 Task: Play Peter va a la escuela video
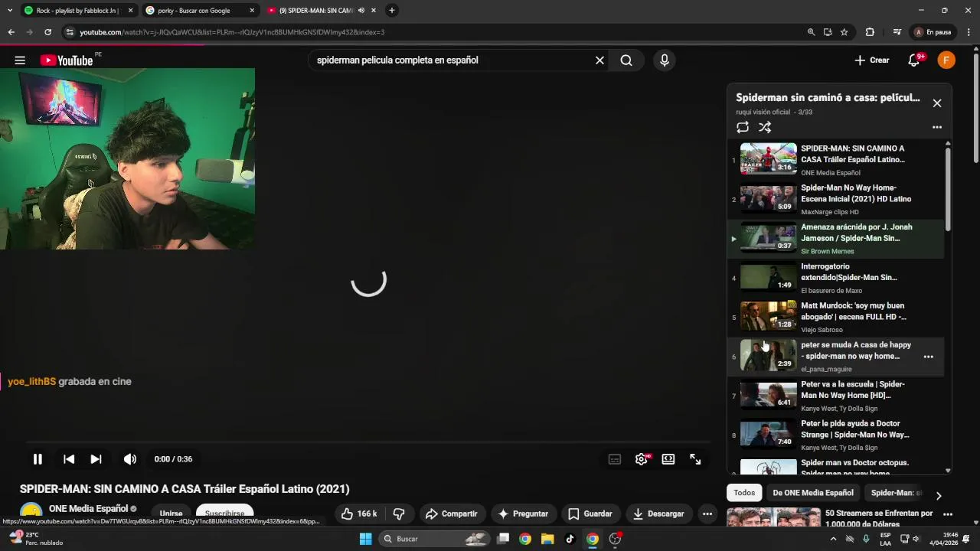tap(835, 396)
